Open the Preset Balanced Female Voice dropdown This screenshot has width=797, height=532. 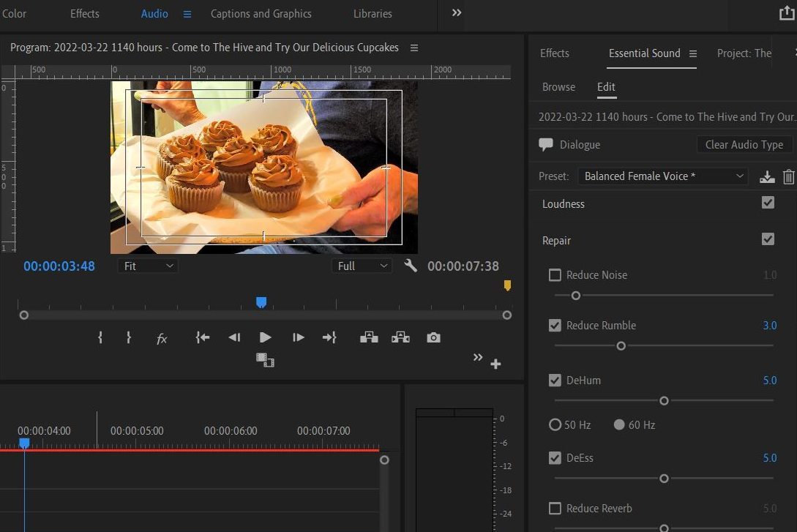663,176
